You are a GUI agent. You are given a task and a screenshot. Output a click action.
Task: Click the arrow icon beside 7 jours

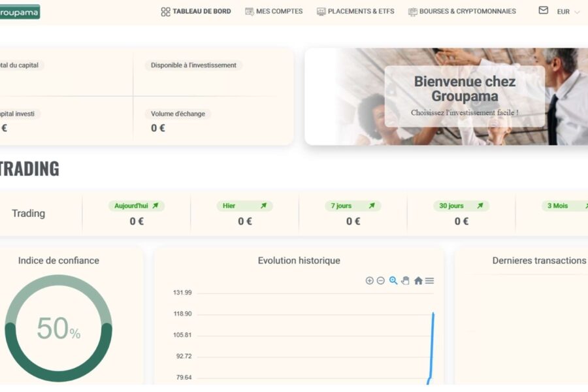372,206
